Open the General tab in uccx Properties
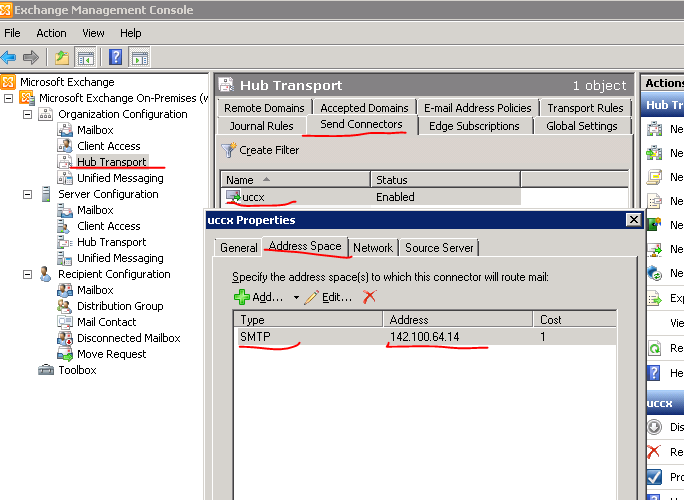 pos(239,248)
